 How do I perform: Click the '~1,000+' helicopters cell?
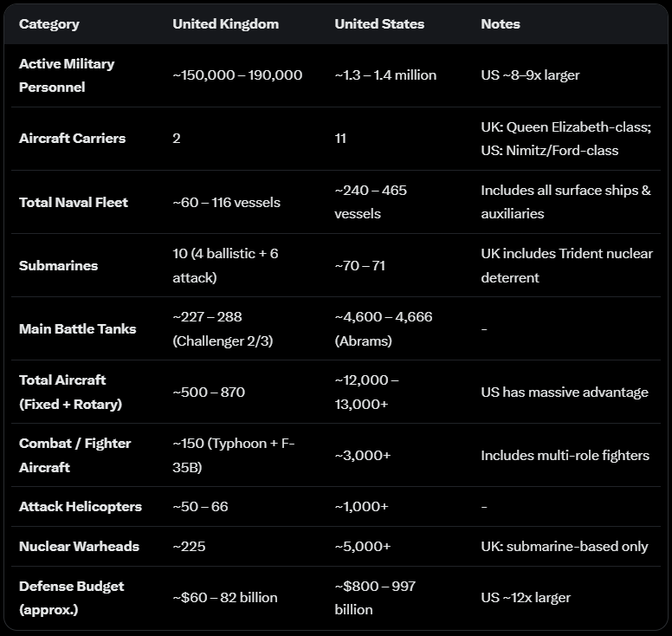click(361, 507)
